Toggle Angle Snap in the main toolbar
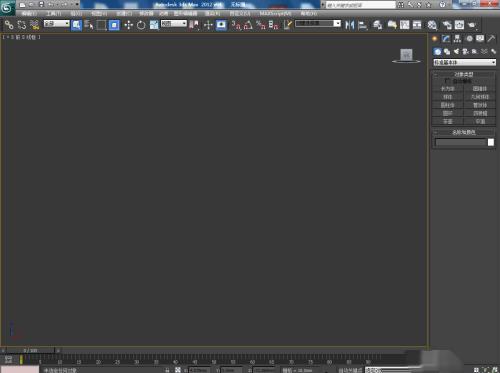The height and width of the screenshot is (373, 500). 248,25
